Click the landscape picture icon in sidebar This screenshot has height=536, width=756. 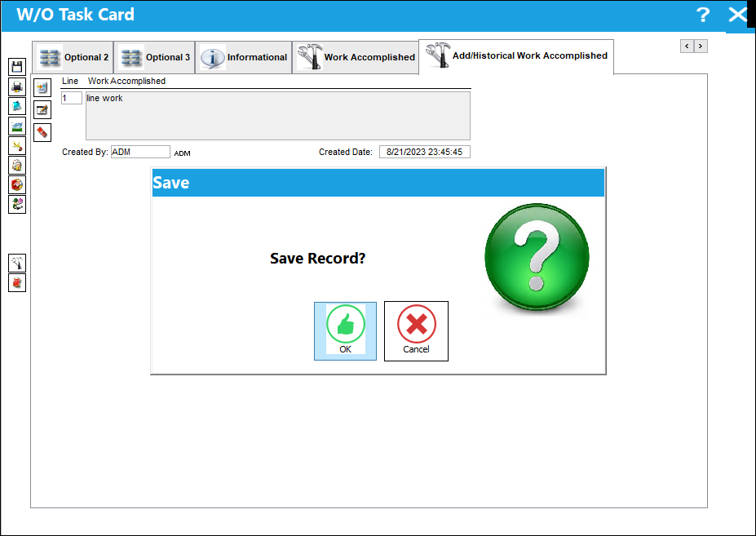(17, 126)
